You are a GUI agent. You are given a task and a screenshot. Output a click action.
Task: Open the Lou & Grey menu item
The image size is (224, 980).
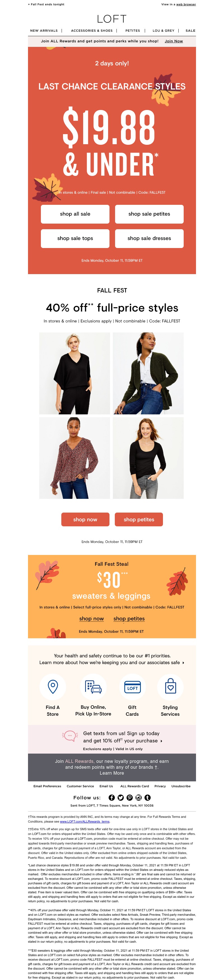pos(164,30)
